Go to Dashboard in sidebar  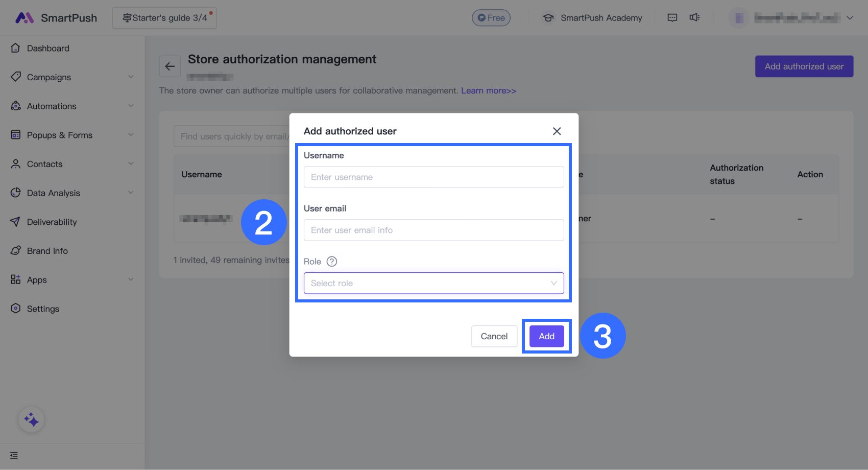[x=48, y=48]
